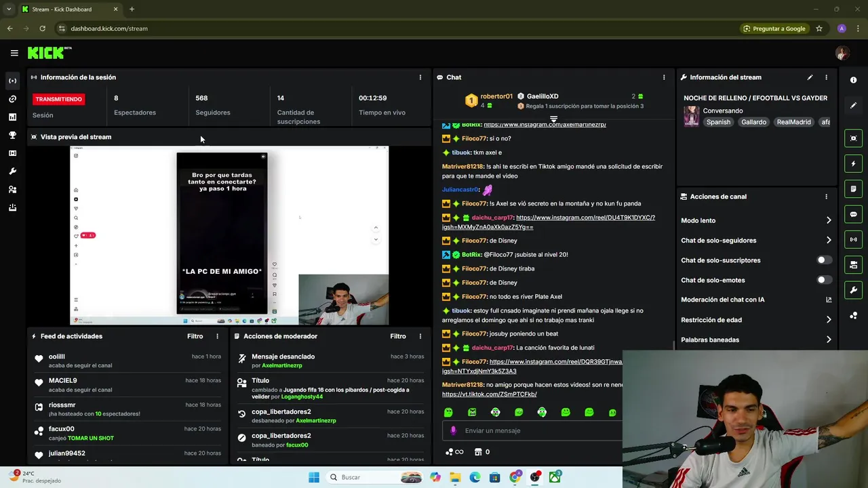Click the stream preview video
868x488 pixels.
coord(229,236)
